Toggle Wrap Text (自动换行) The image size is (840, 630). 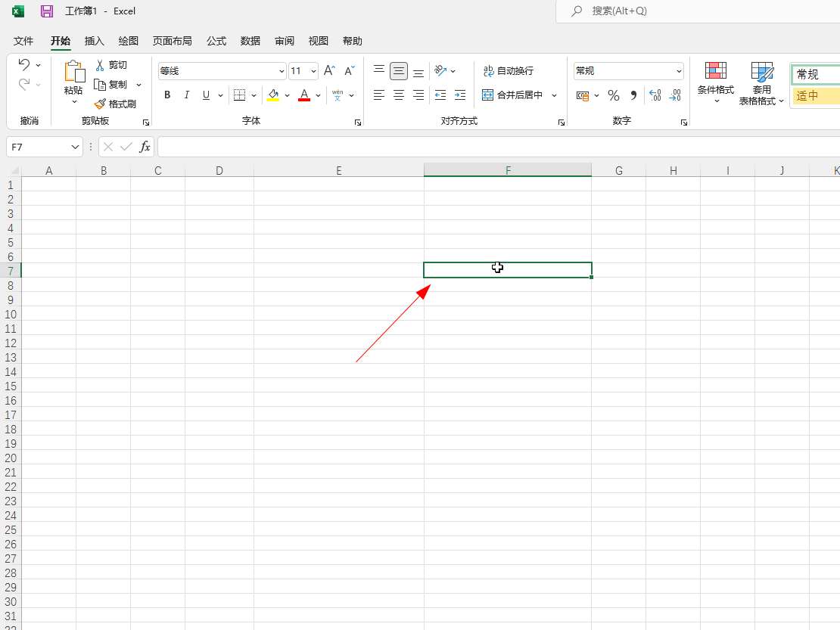(509, 70)
